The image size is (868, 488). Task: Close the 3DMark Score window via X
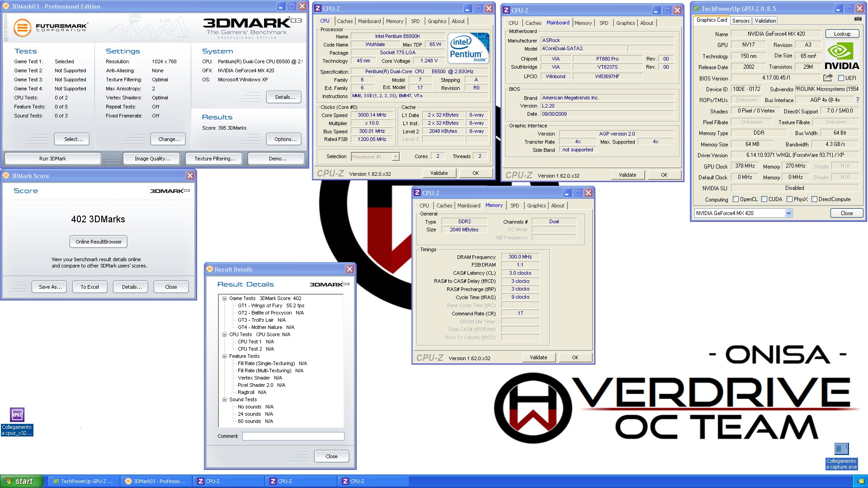tap(190, 175)
